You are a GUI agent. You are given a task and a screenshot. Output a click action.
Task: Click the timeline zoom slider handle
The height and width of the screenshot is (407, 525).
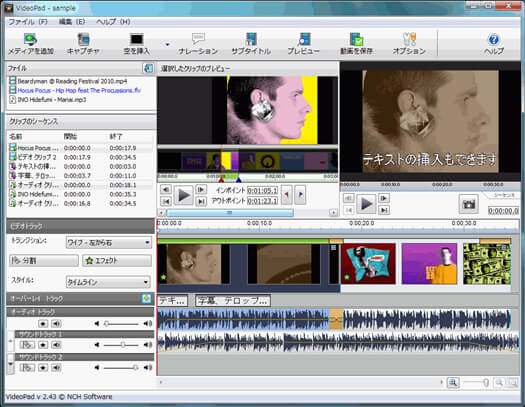point(486,383)
